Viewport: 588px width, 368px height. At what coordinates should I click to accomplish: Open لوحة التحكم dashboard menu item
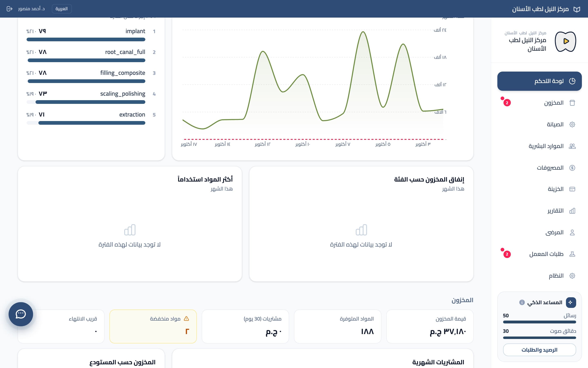pos(539,81)
